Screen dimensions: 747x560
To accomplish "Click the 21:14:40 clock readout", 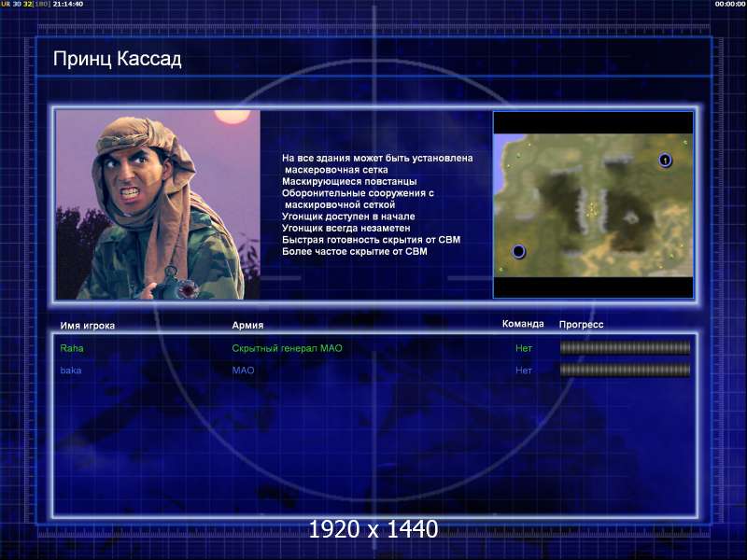I will click(x=67, y=4).
